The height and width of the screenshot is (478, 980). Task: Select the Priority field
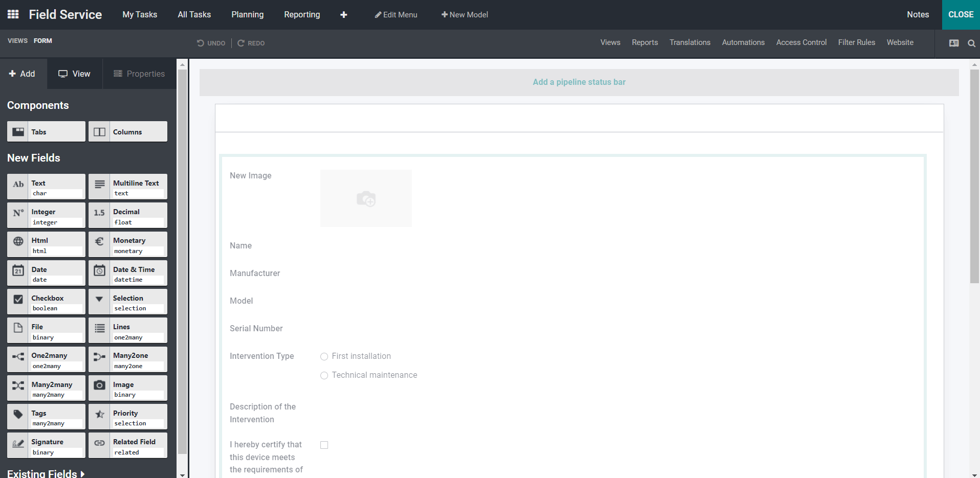pos(128,417)
